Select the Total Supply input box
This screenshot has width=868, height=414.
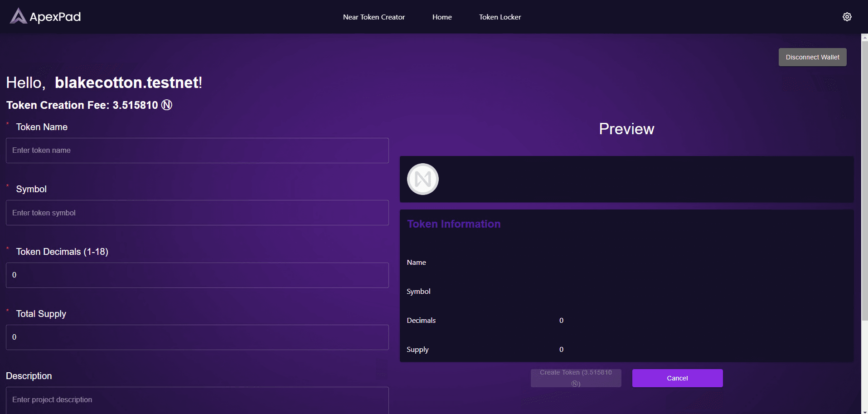[x=197, y=337]
